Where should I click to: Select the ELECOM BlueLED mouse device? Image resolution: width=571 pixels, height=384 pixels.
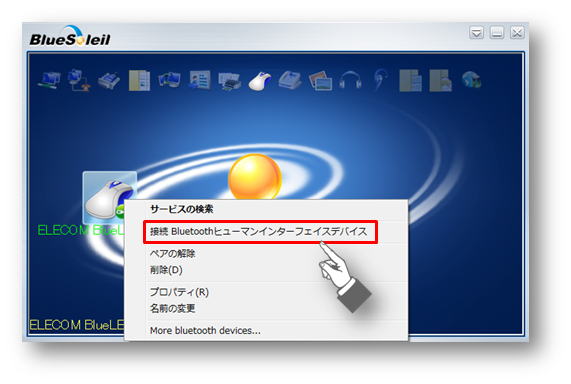(110, 197)
